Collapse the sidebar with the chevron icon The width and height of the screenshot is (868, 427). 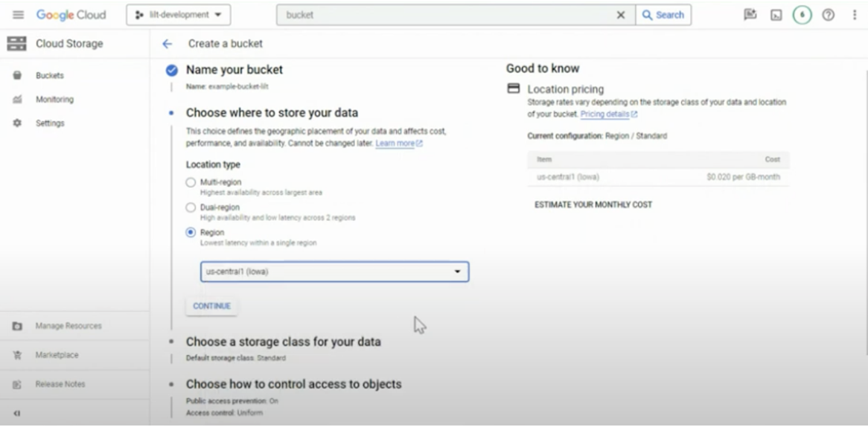16,413
